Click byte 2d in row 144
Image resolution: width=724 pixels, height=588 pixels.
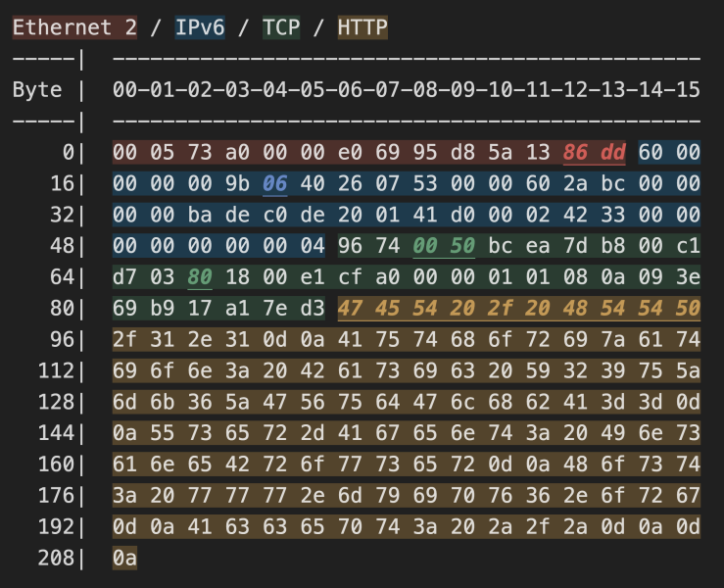[313, 433]
